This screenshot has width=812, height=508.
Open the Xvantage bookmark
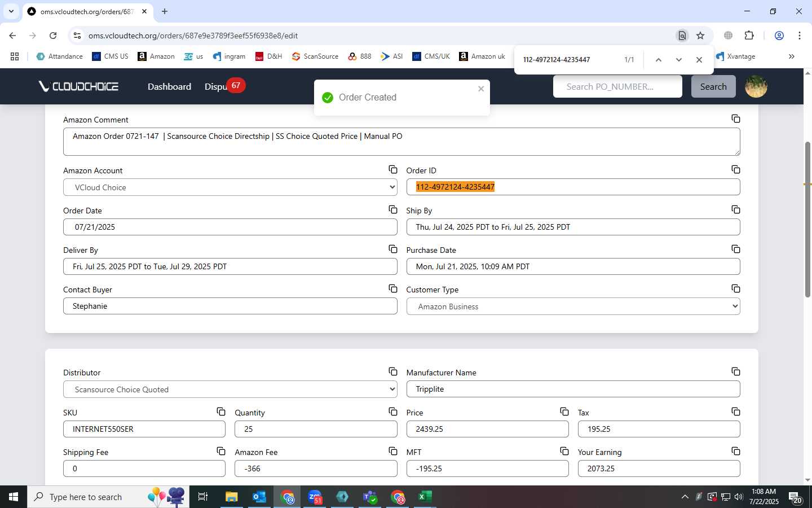(x=735, y=56)
